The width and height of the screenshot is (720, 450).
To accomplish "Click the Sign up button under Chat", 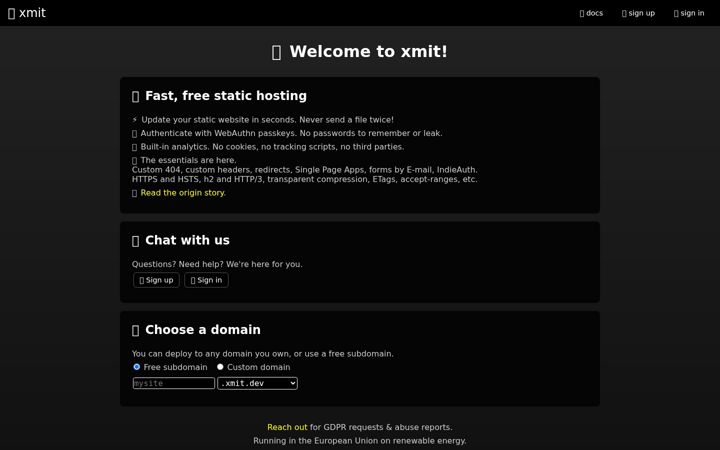I will coord(156,280).
